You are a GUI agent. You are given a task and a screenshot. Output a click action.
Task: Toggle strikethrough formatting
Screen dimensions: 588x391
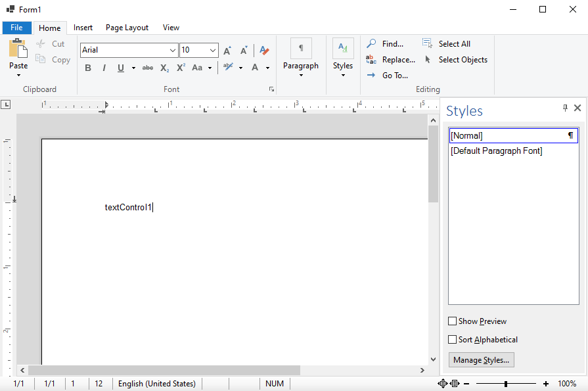(x=148, y=68)
